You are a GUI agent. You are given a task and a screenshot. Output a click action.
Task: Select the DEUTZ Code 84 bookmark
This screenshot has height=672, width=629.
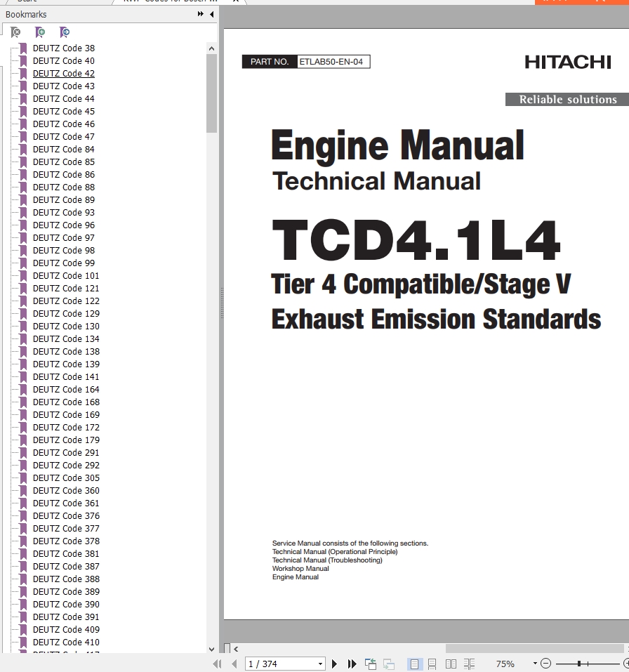(x=64, y=149)
